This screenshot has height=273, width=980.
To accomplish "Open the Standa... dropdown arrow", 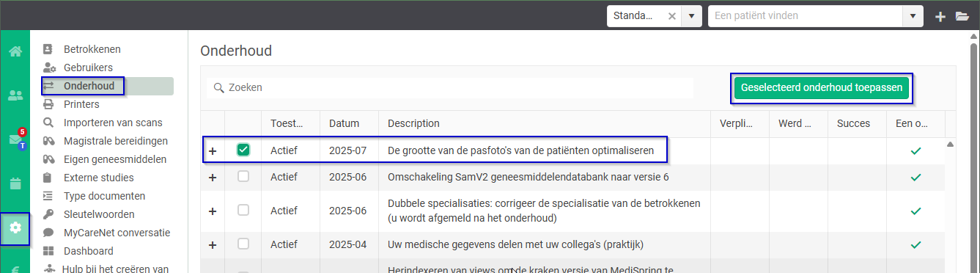I will tap(691, 16).
